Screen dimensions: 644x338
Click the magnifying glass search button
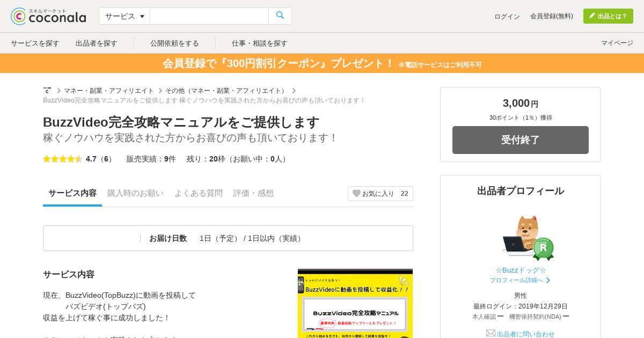click(x=280, y=16)
